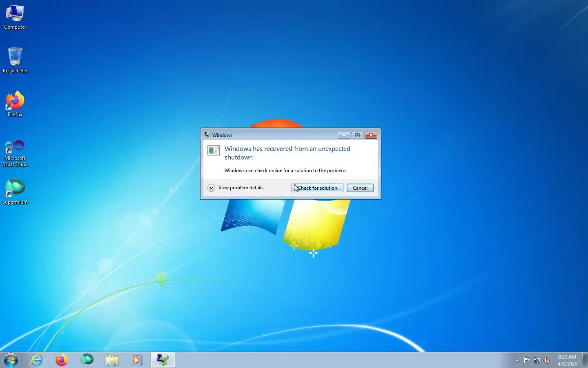Image resolution: width=588 pixels, height=368 pixels.
Task: Click the Windows dialog title bar icon
Action: [x=207, y=135]
